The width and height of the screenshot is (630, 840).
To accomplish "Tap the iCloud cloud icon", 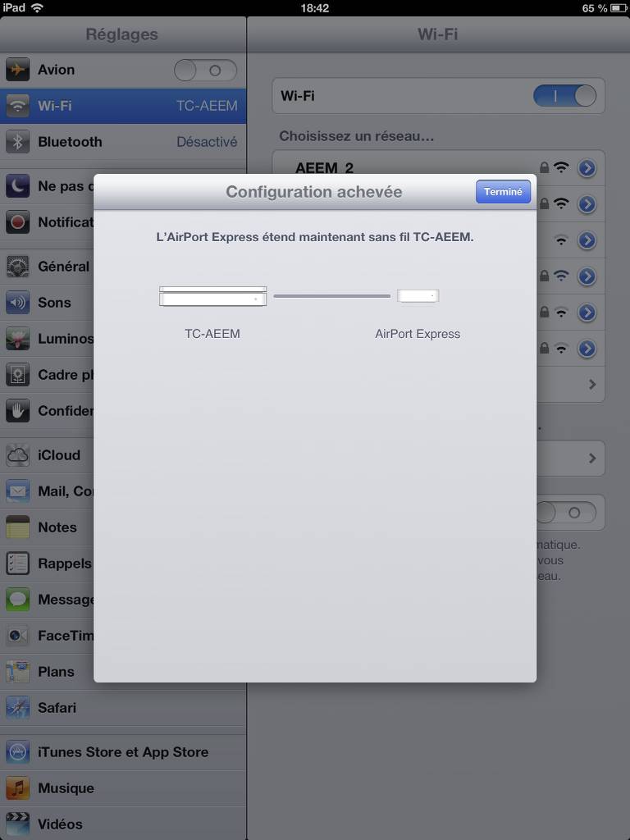I will coord(18,455).
